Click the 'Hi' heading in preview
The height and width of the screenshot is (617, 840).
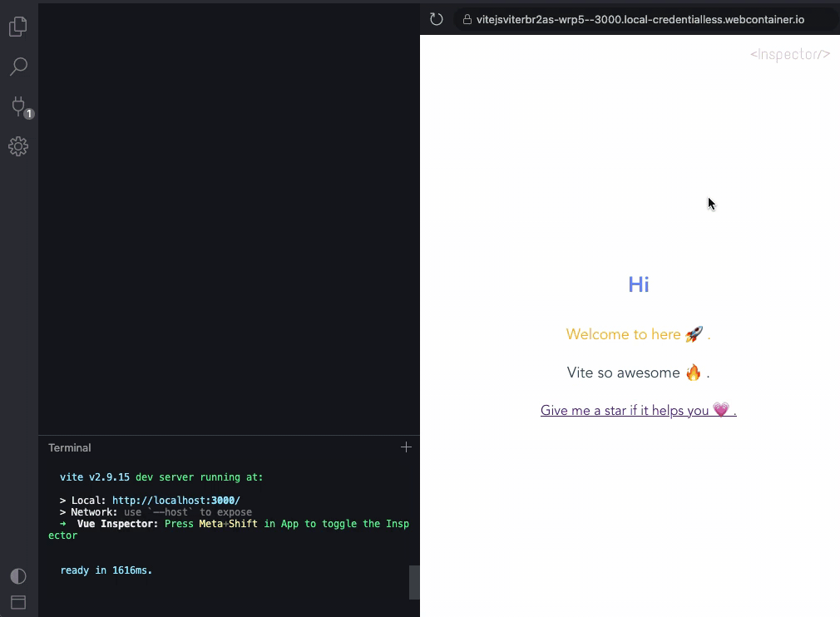pos(639,284)
